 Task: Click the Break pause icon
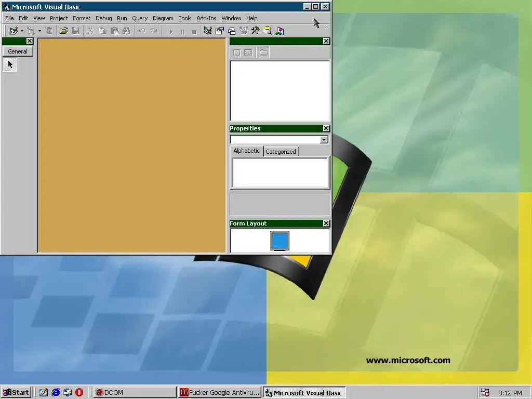pyautogui.click(x=182, y=32)
